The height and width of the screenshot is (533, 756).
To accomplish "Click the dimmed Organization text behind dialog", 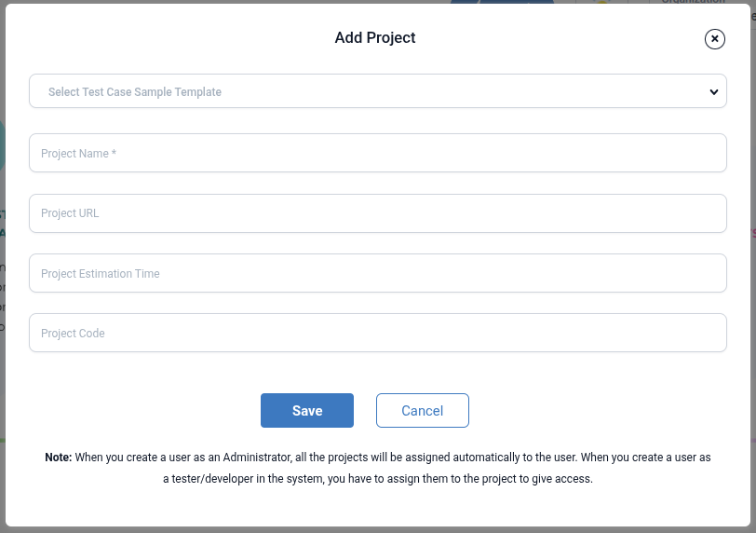I will click(693, 2).
